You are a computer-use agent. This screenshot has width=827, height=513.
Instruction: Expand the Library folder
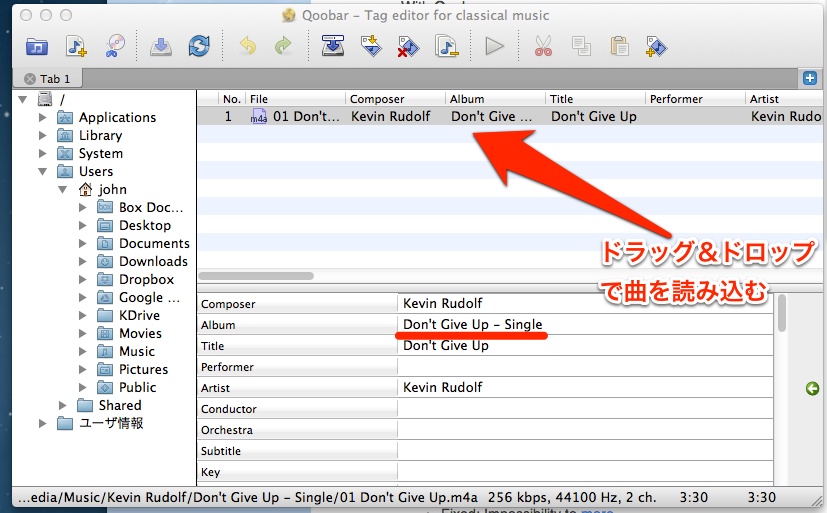[x=42, y=135]
